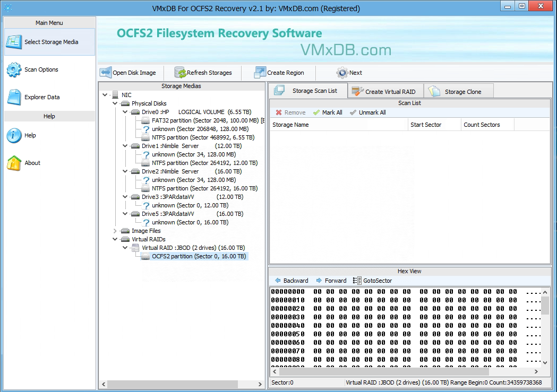Click the Hex View horizontal scrollbar thumb

[384, 371]
